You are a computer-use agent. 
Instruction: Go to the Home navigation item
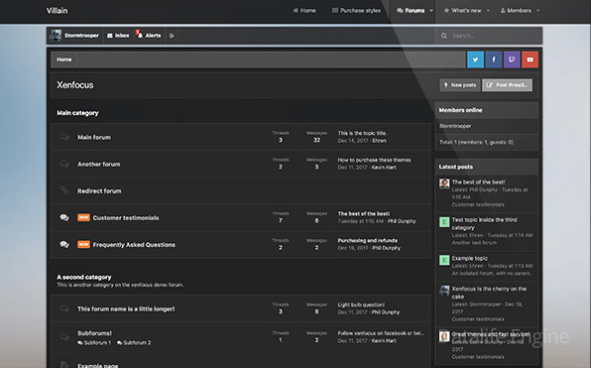coord(305,11)
